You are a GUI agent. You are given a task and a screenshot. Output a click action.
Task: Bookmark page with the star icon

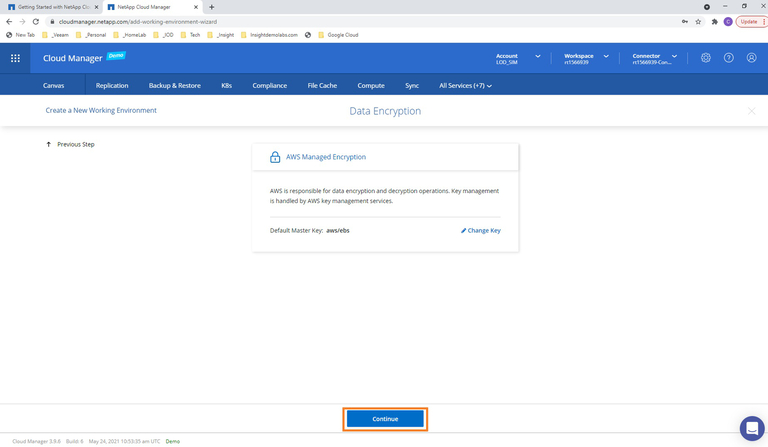point(698,21)
